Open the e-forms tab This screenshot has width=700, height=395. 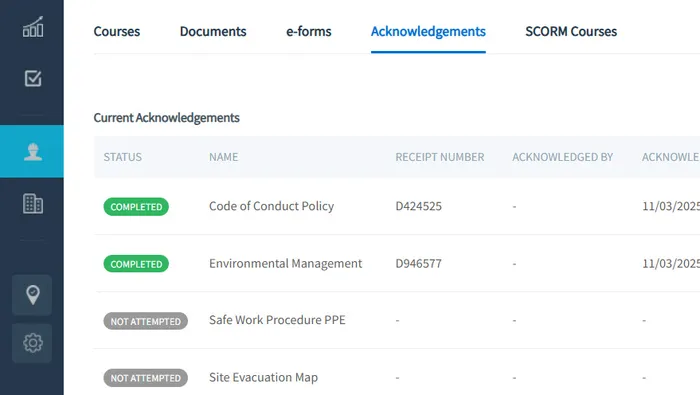click(308, 31)
